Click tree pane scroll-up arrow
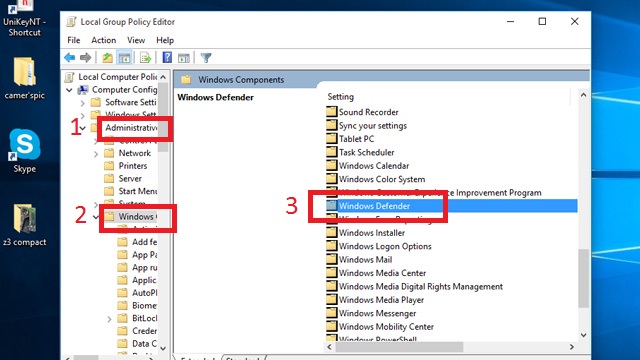Screen dimensions: 640x360 point(163,77)
